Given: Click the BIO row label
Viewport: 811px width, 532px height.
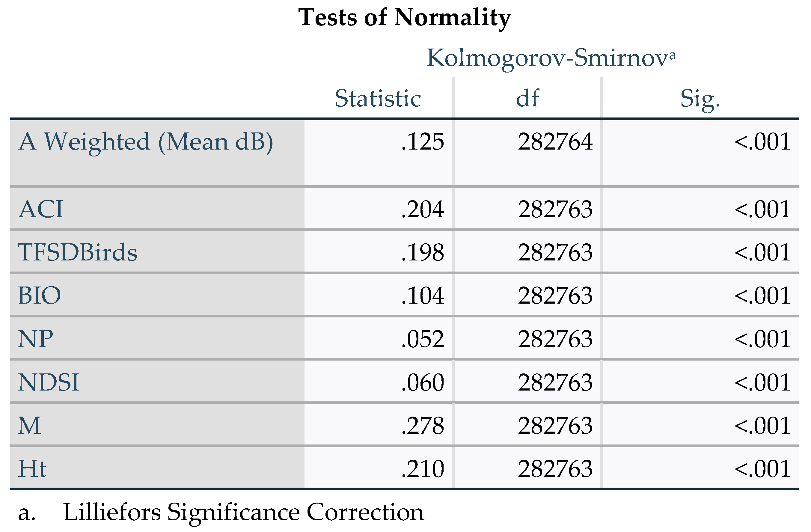Looking at the screenshot, I should (x=40, y=295).
